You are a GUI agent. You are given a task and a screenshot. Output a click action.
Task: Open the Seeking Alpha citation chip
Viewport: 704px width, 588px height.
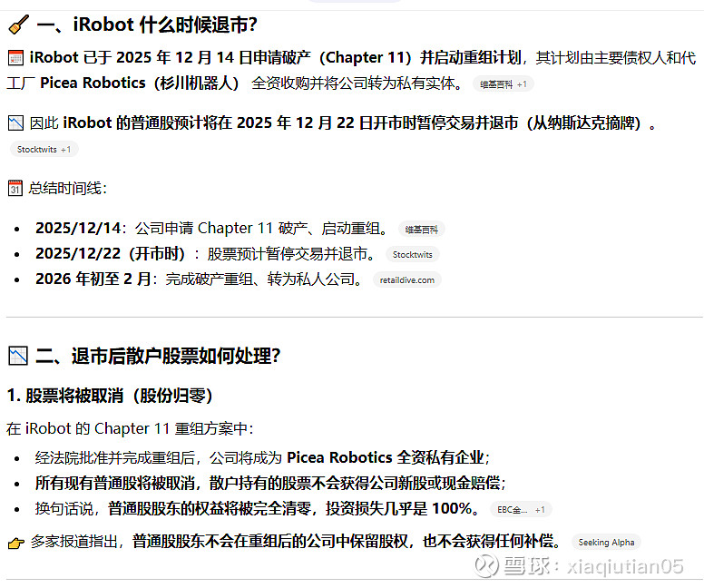[606, 543]
